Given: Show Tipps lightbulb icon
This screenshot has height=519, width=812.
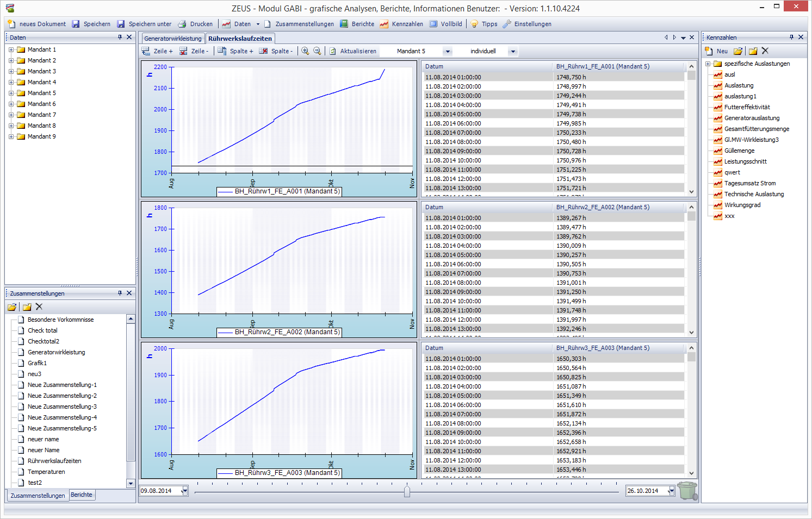Looking at the screenshot, I should 475,24.
